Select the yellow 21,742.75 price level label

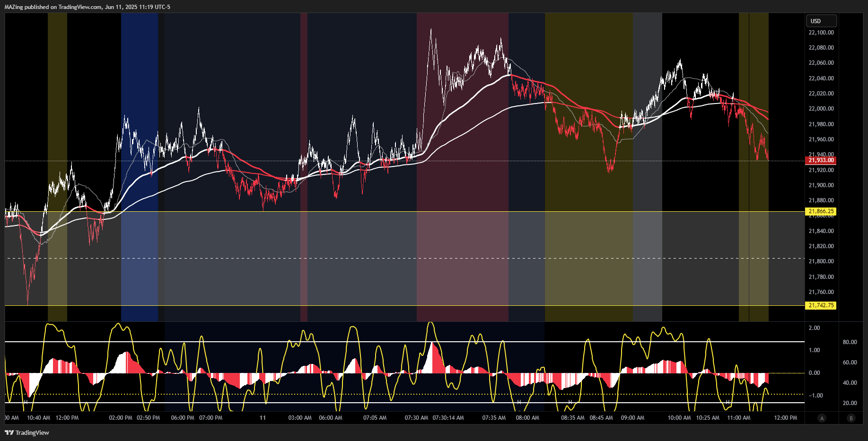coord(821,305)
